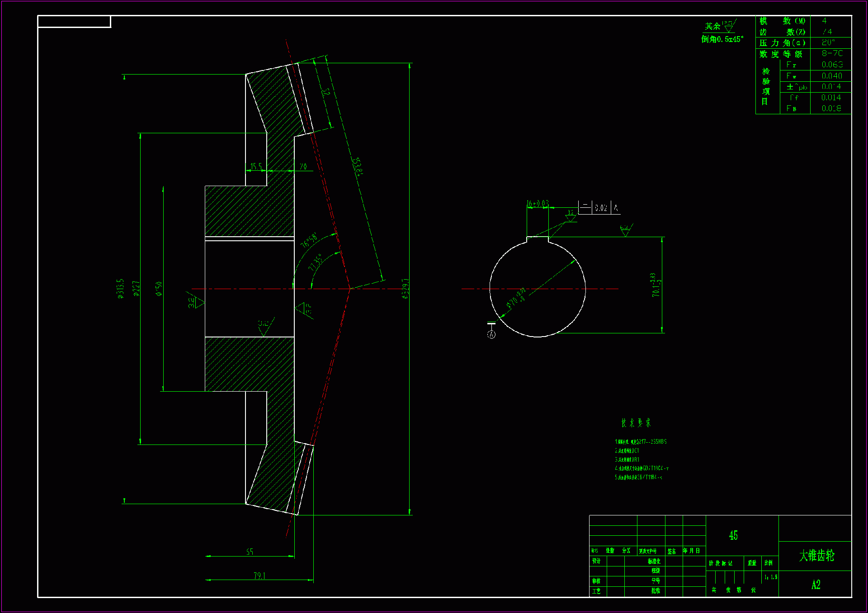This screenshot has height=613, width=868.
Task: Click the 3.2 roughness symbol left of bore
Action: pyautogui.click(x=196, y=302)
